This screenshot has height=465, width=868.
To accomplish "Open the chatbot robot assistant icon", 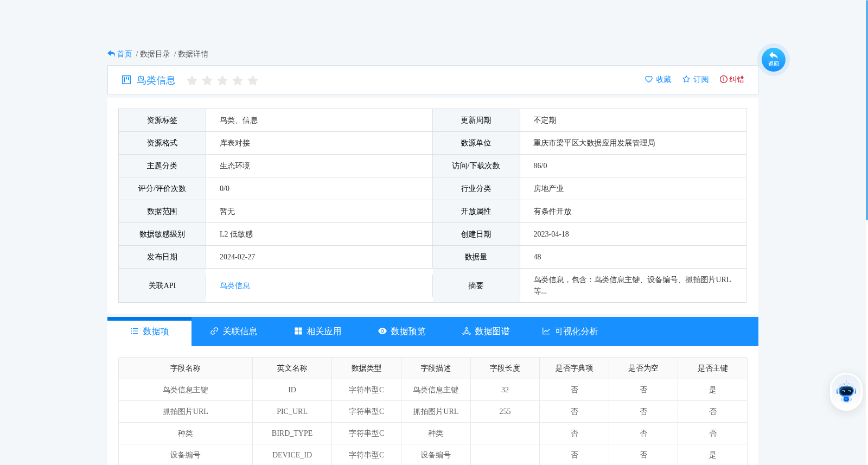I will [x=846, y=391].
